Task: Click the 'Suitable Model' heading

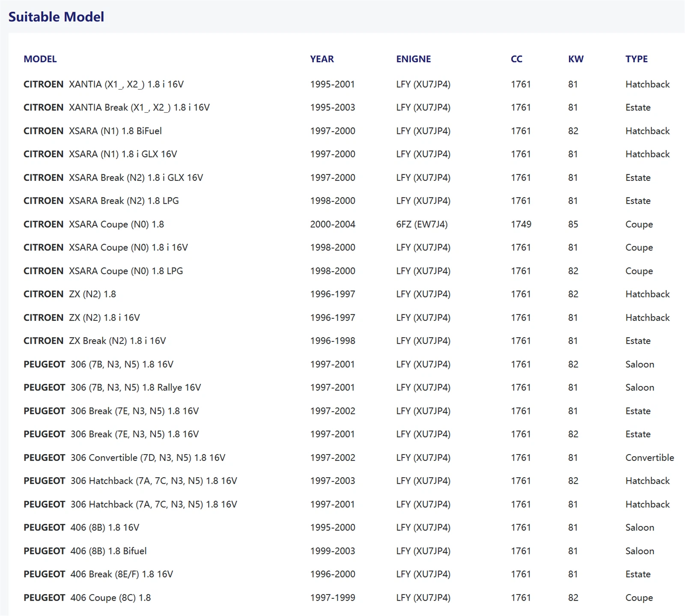Action: [x=56, y=17]
